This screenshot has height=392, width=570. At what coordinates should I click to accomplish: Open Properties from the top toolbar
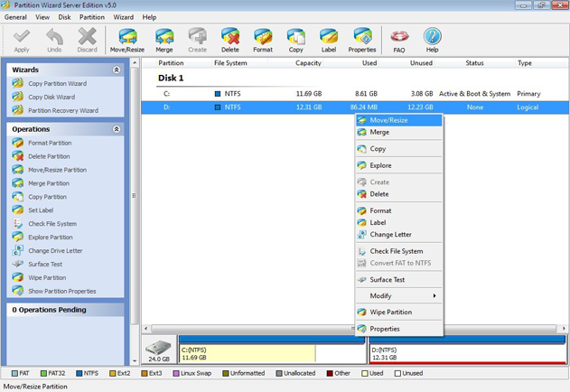[362, 41]
